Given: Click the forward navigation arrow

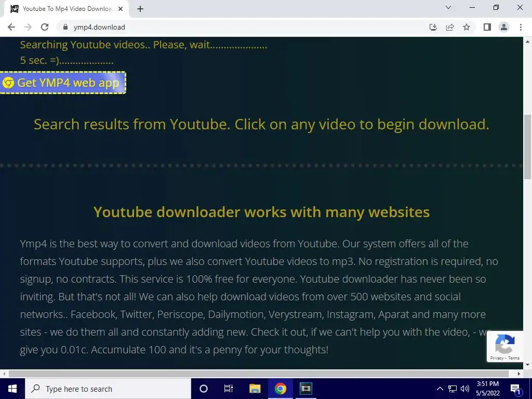Looking at the screenshot, I should tap(28, 27).
